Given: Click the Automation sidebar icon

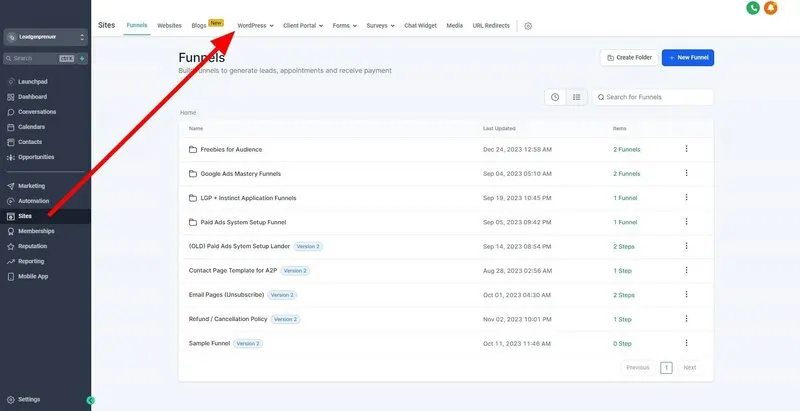Looking at the screenshot, I should (x=11, y=201).
